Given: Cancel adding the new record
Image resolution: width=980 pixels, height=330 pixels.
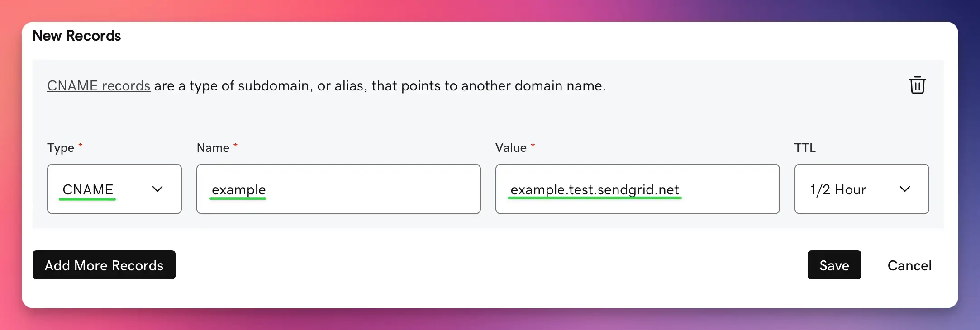Looking at the screenshot, I should [909, 265].
